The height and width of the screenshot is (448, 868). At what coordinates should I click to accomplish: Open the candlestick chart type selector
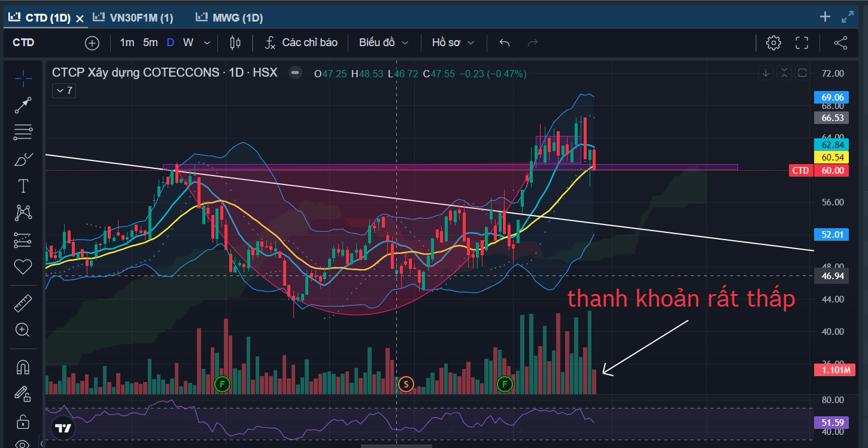pyautogui.click(x=235, y=43)
